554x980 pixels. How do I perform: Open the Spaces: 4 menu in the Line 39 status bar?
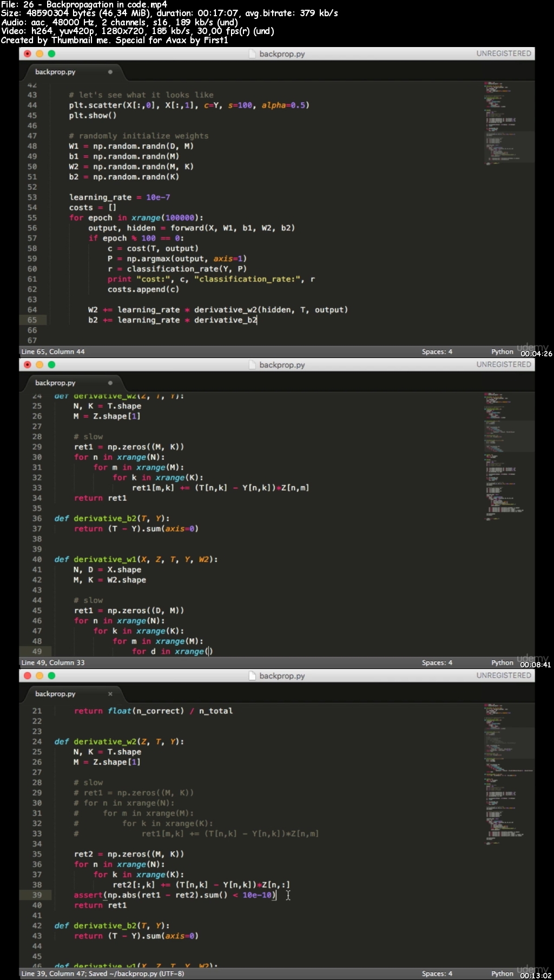pyautogui.click(x=437, y=974)
